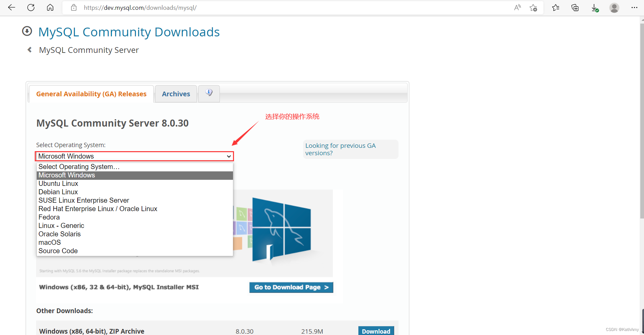Click the 8.0.30 version cell

tap(244, 331)
